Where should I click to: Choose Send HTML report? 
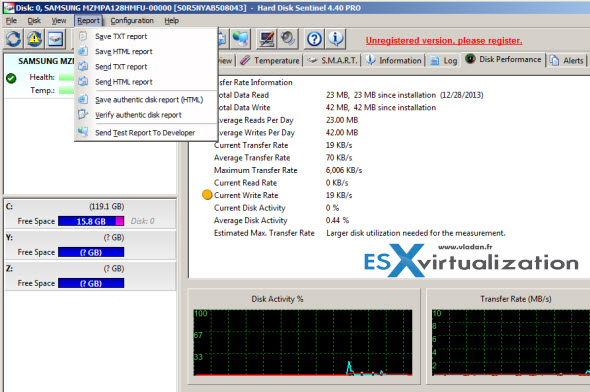click(146, 81)
